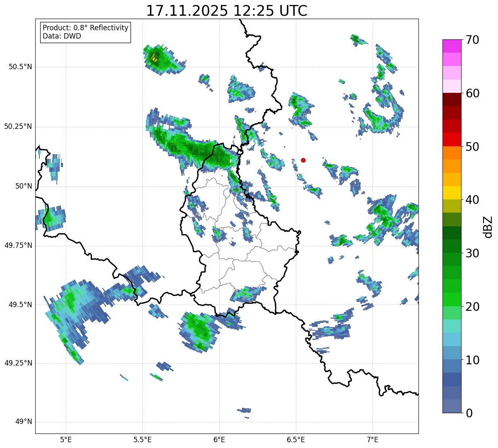498x448 pixels.
Task: Click the longitude label 7°E
Action: [x=372, y=439]
